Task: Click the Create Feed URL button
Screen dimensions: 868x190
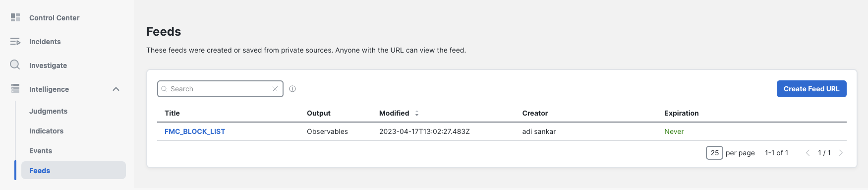Action: [811, 89]
